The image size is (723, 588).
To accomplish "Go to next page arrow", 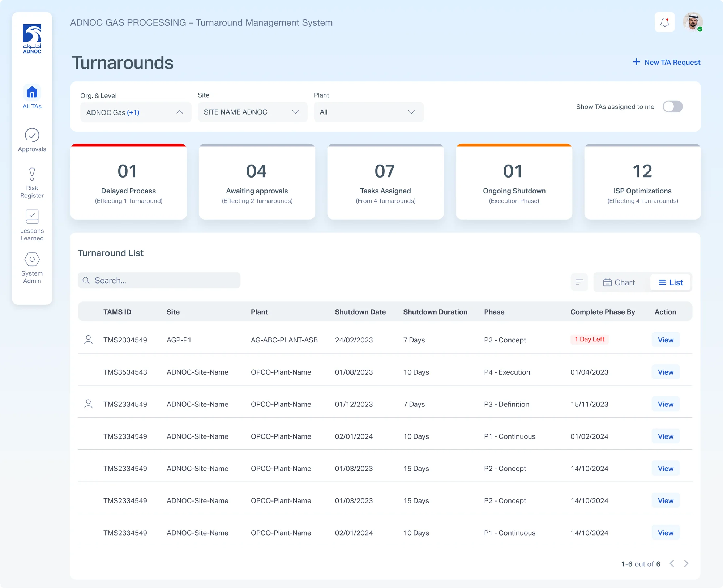I will (686, 563).
